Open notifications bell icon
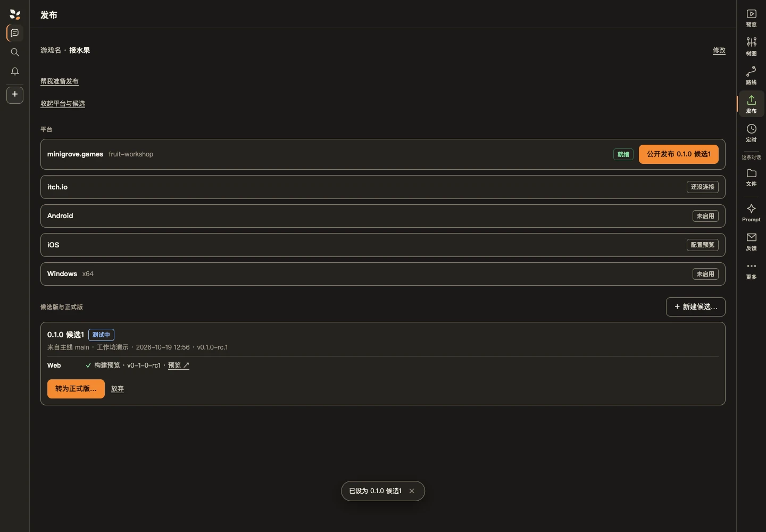The width and height of the screenshot is (766, 532). [x=15, y=71]
